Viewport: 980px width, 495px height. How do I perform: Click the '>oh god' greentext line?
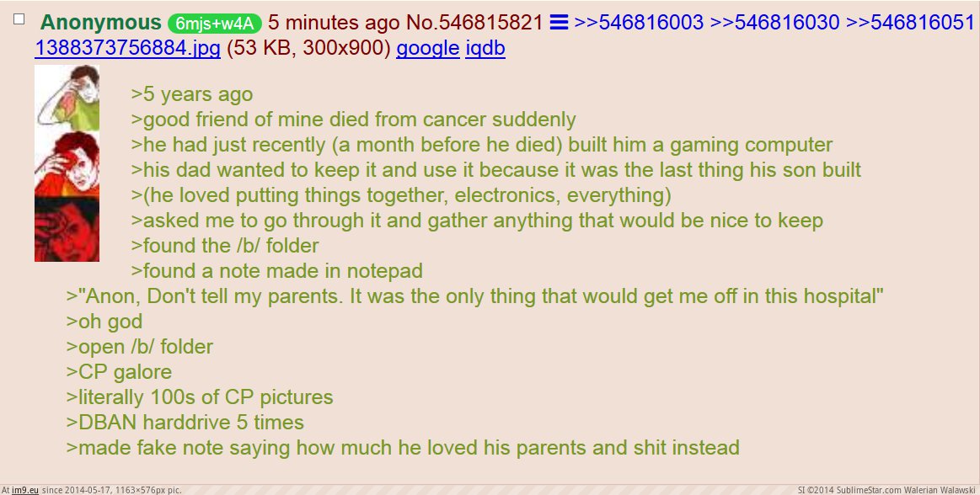pos(104,322)
